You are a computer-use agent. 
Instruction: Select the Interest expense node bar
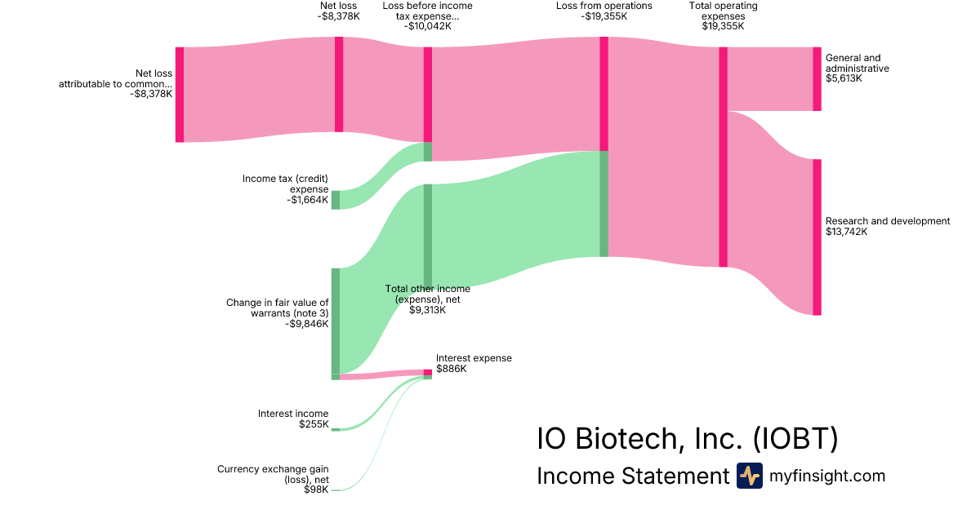[427, 372]
